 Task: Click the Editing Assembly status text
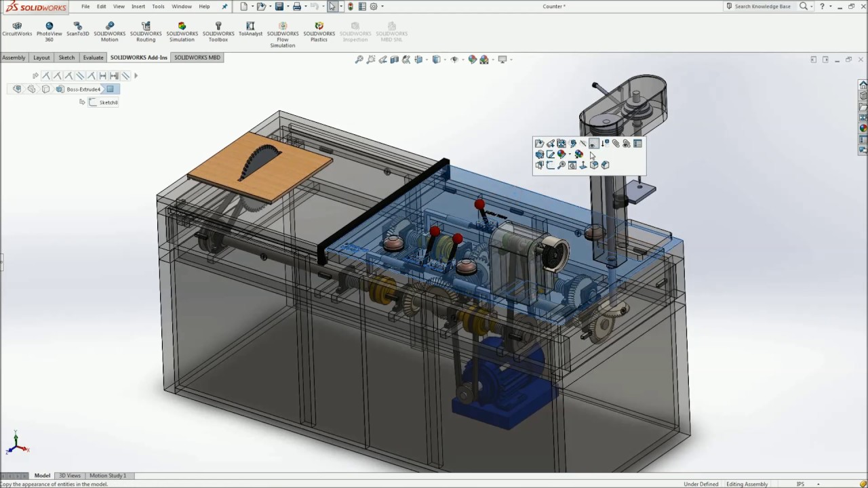click(747, 484)
